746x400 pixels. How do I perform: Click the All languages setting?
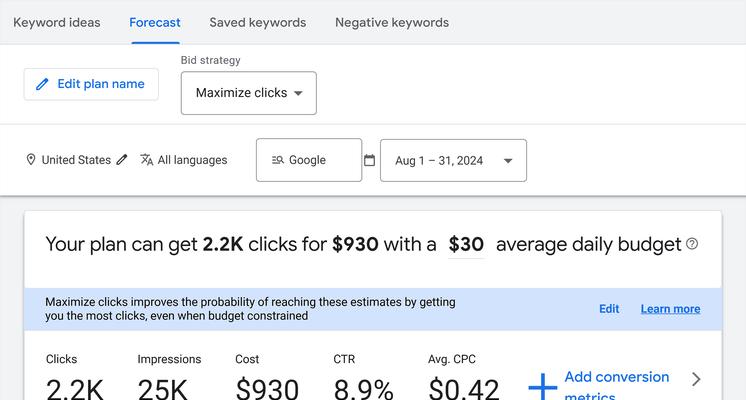click(192, 160)
